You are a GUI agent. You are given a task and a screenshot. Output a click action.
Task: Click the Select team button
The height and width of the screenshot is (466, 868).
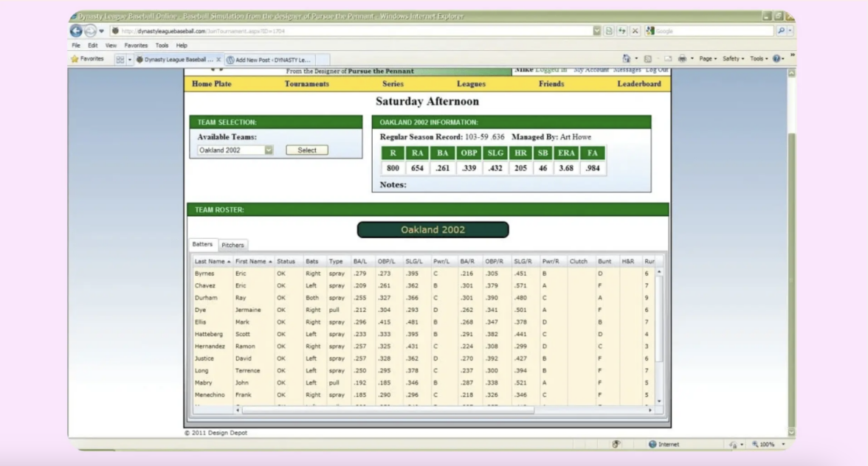click(307, 150)
